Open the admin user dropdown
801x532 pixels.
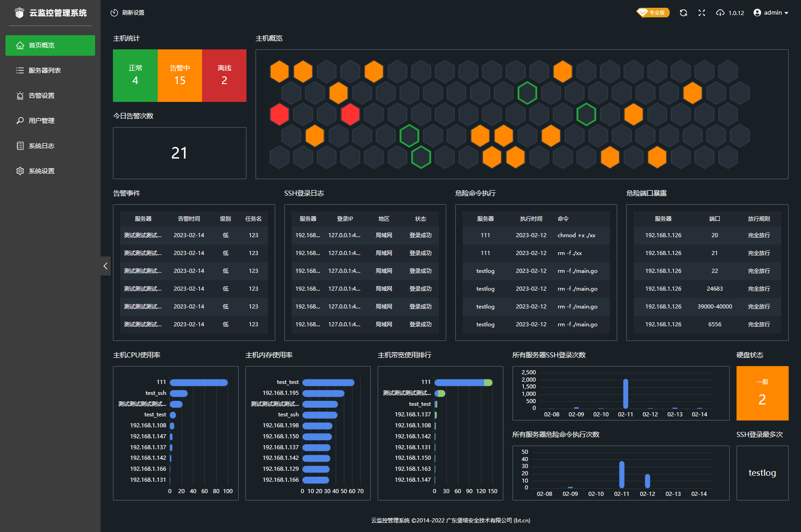coord(771,13)
